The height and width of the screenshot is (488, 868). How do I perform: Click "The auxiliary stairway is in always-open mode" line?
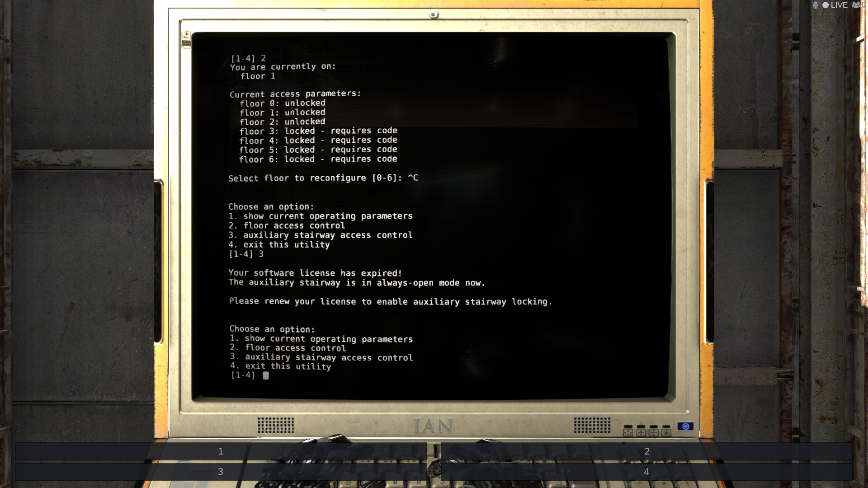pyautogui.click(x=357, y=282)
